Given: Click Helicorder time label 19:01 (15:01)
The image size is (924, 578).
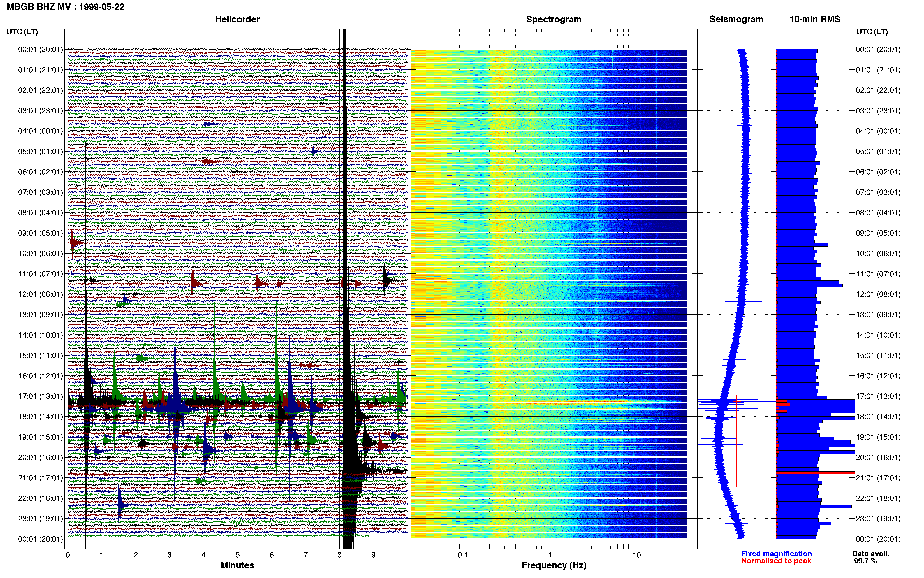Looking at the screenshot, I should (41, 437).
